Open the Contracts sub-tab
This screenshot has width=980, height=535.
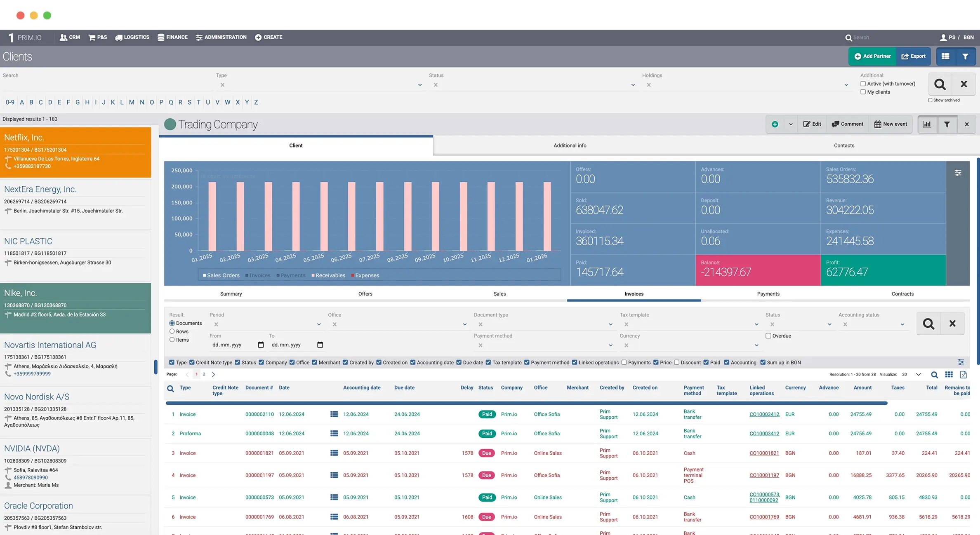coord(902,294)
